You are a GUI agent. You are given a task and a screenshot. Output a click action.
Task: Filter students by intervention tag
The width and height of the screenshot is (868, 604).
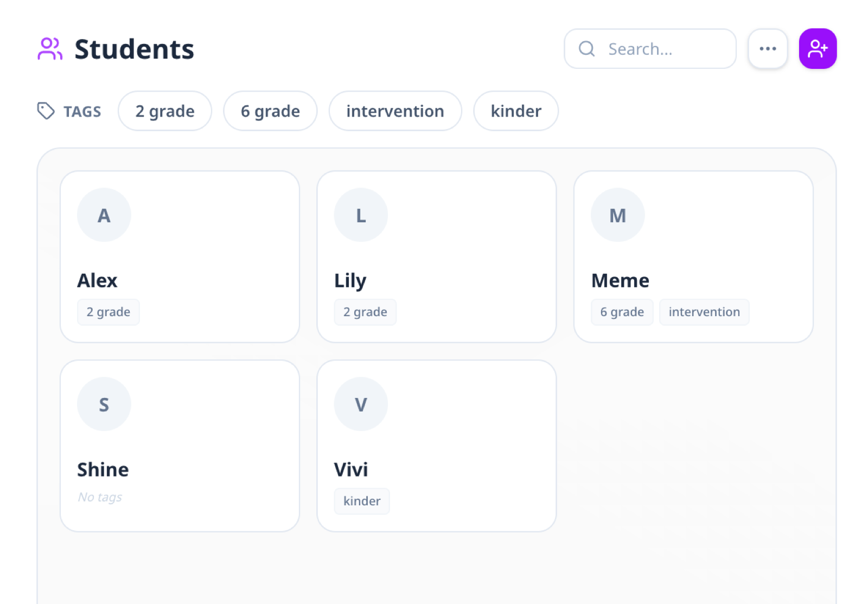(395, 111)
